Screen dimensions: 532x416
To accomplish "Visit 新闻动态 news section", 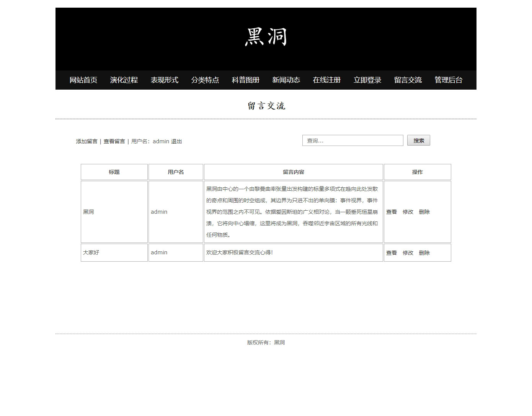I will [286, 80].
